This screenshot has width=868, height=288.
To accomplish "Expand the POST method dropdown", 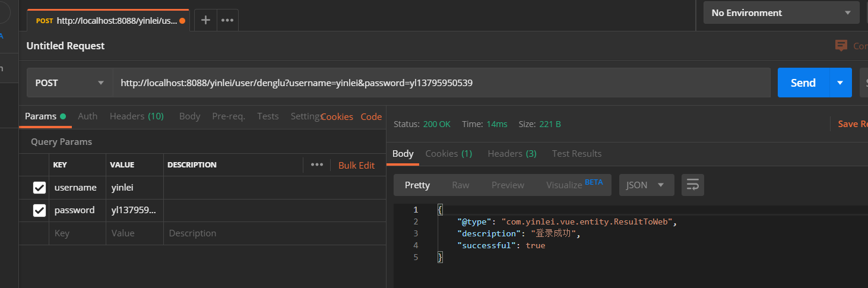I will coord(69,83).
